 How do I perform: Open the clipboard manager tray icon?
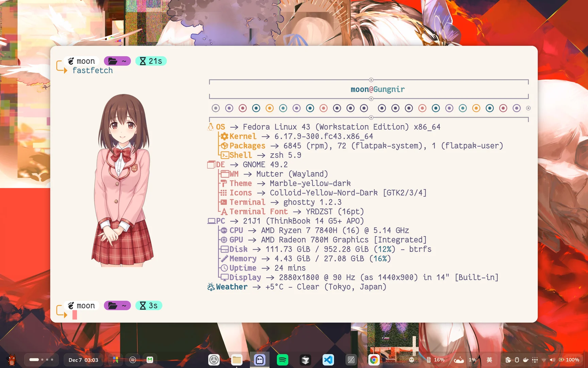(x=508, y=360)
